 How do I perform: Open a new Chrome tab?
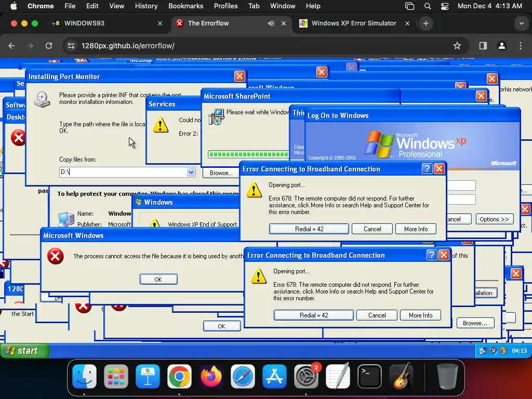426,23
